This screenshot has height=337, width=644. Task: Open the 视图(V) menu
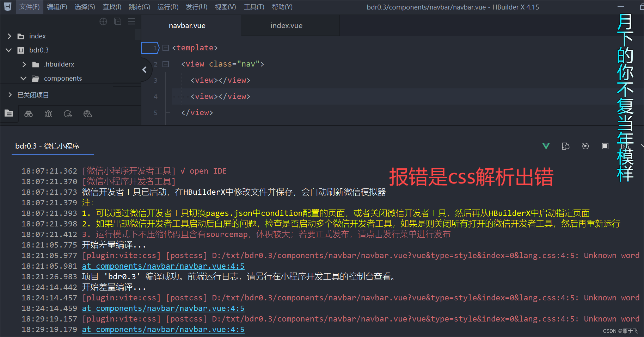225,7
